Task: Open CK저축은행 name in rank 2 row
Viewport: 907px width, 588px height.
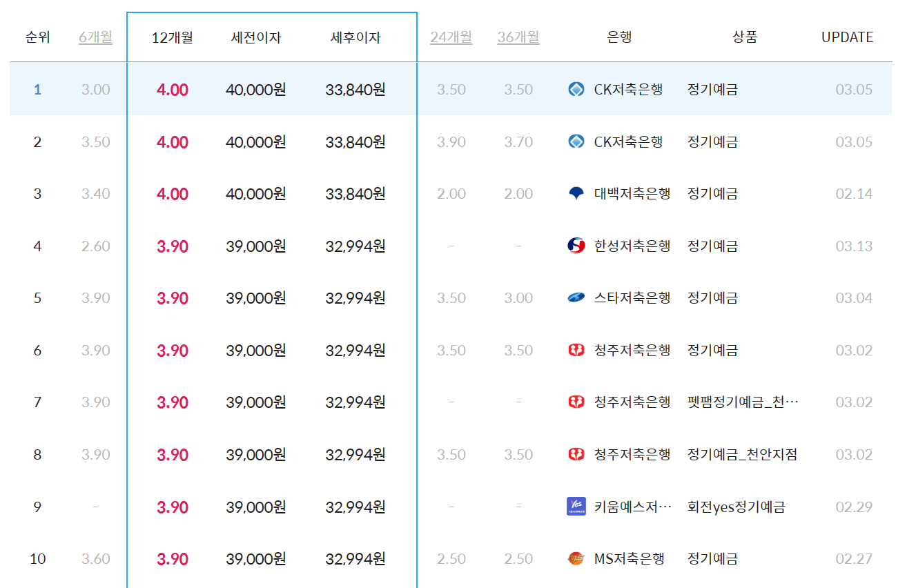Action: [628, 141]
